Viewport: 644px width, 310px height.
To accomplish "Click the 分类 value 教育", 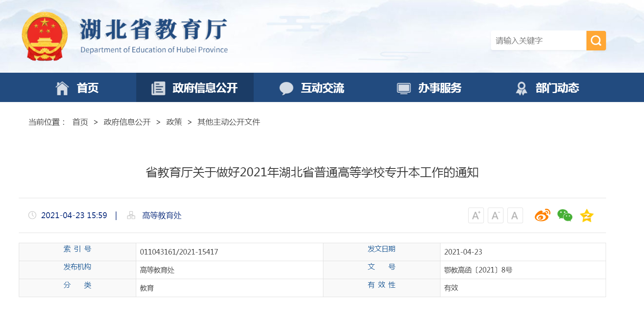I will (x=147, y=288).
